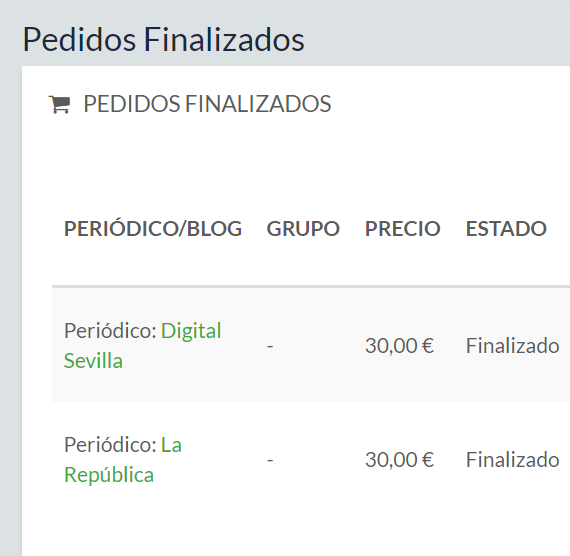Click the word República in green link
This screenshot has width=570, height=556.
(109, 475)
